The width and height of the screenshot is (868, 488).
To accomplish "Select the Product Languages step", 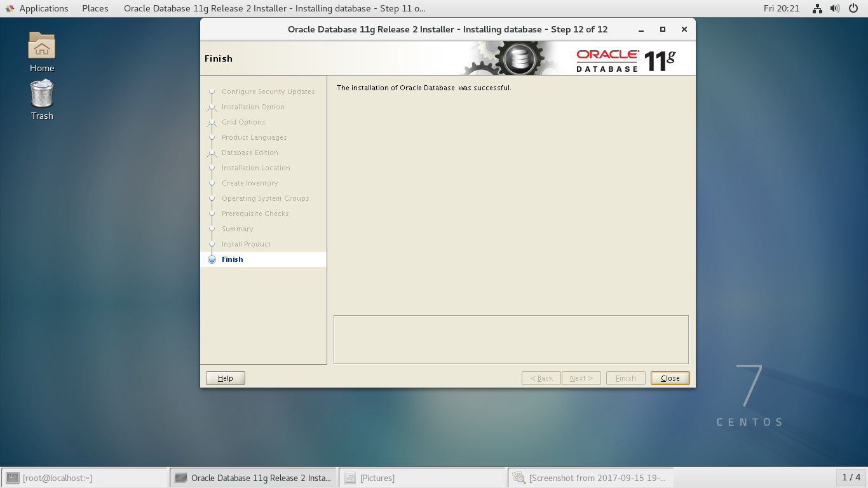I will tap(254, 137).
